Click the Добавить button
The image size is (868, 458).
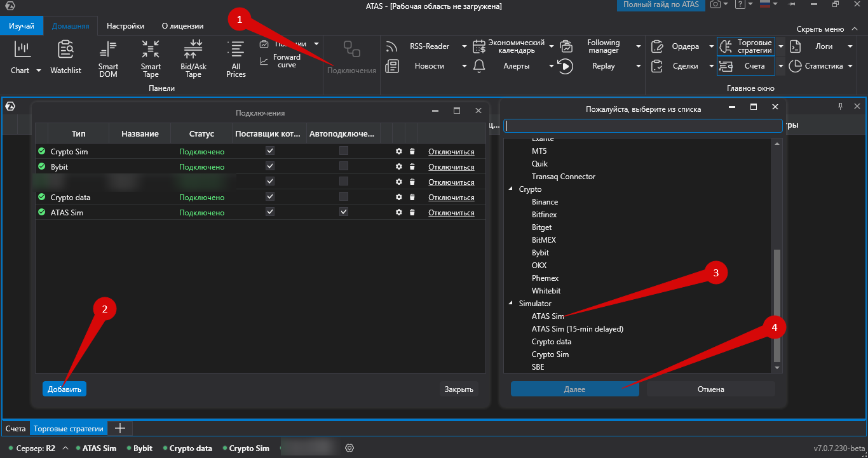[64, 389]
